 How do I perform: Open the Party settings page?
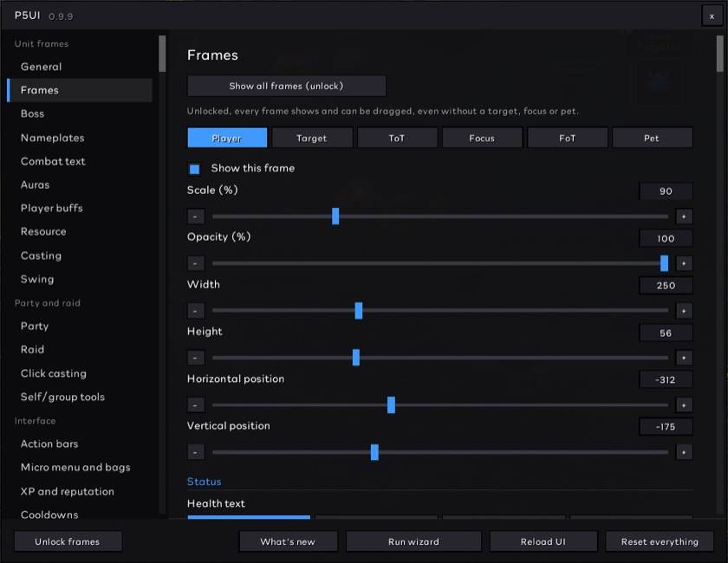pyautogui.click(x=80, y=326)
